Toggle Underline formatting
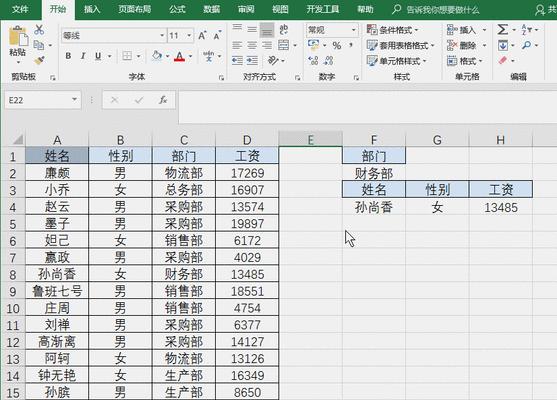This screenshot has height=400, width=557. [98, 56]
